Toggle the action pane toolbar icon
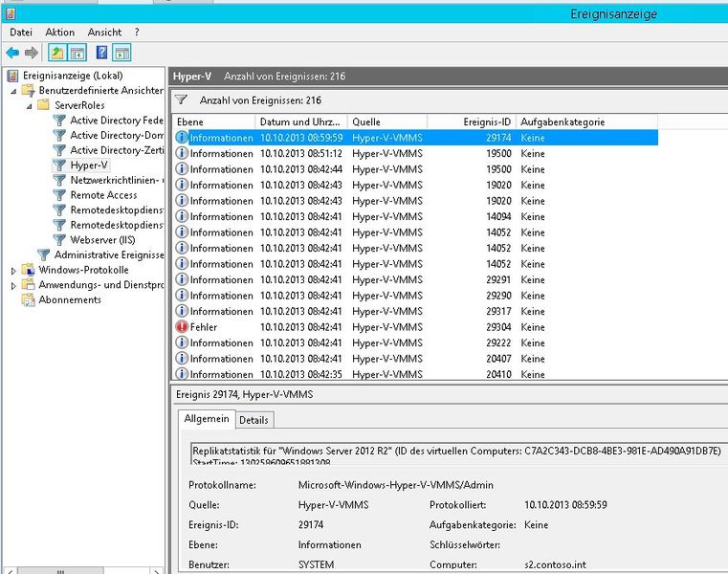 121,53
